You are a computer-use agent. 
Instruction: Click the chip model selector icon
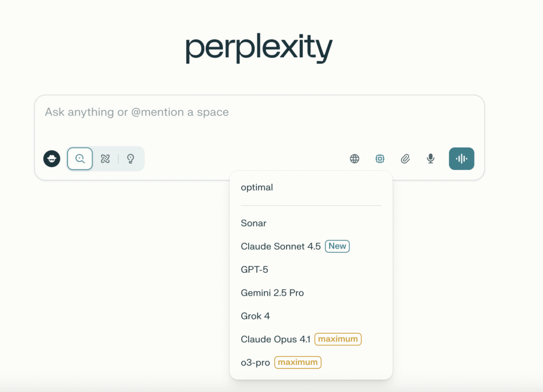[380, 158]
